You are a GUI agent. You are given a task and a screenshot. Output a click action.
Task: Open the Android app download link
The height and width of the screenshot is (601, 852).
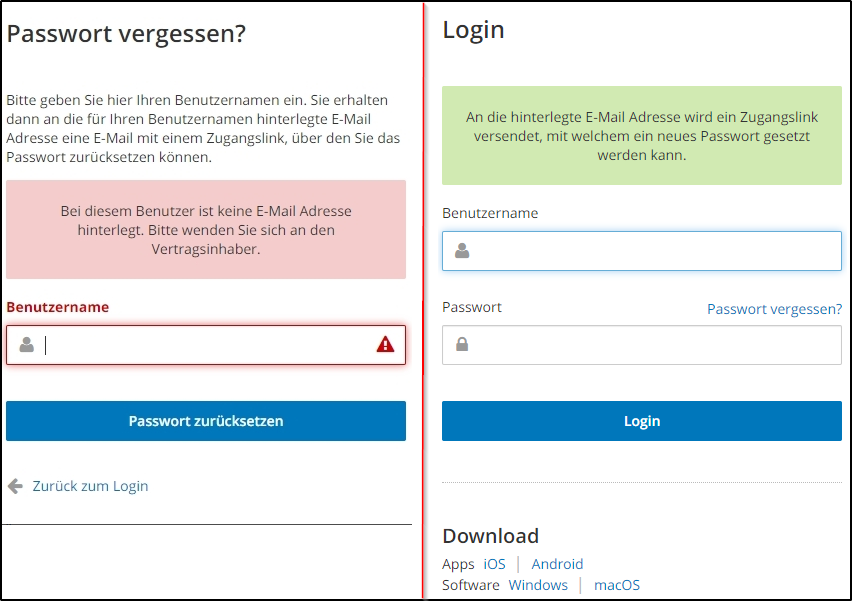click(x=557, y=563)
